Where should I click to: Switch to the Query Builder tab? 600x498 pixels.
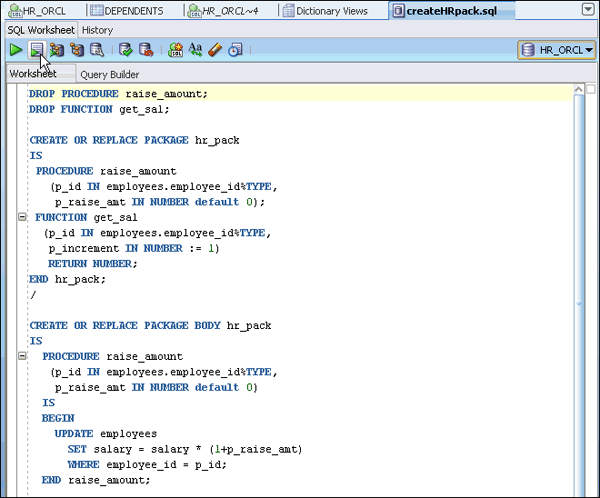(x=109, y=74)
